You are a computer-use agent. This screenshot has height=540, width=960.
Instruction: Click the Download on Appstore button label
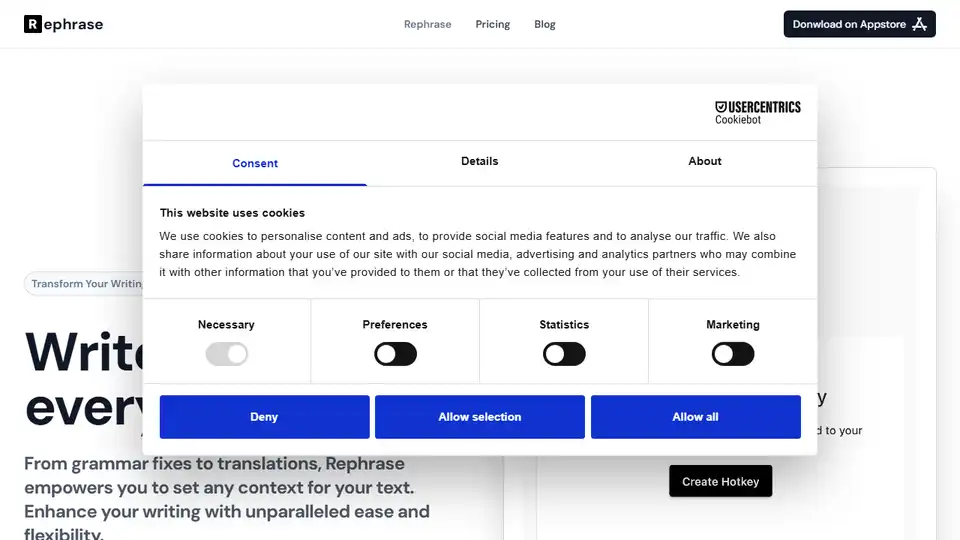pos(847,24)
